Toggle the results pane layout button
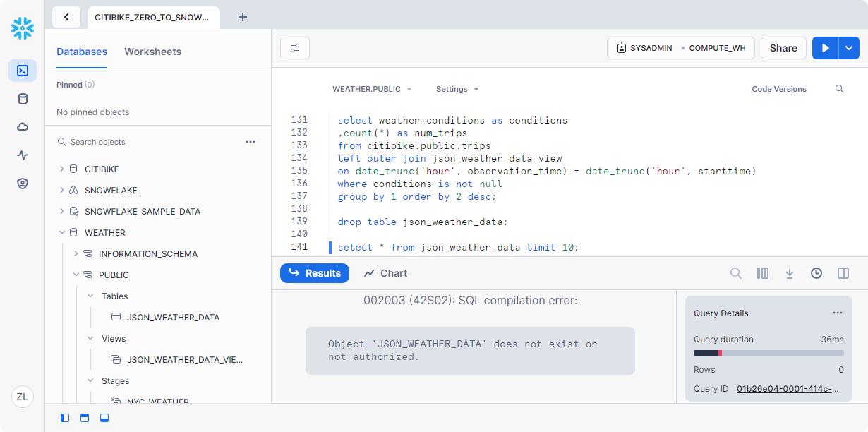Image resolution: width=868 pixels, height=432 pixels. coord(104,418)
